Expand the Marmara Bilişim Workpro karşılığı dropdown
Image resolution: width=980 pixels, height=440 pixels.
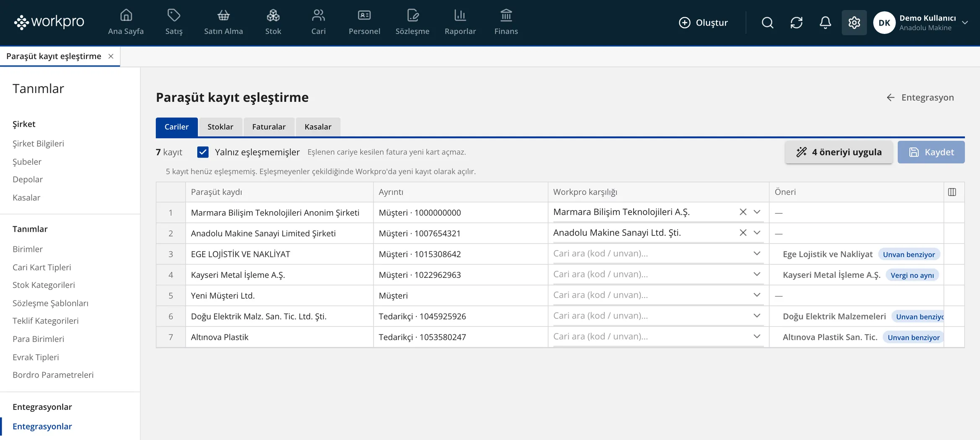point(757,212)
